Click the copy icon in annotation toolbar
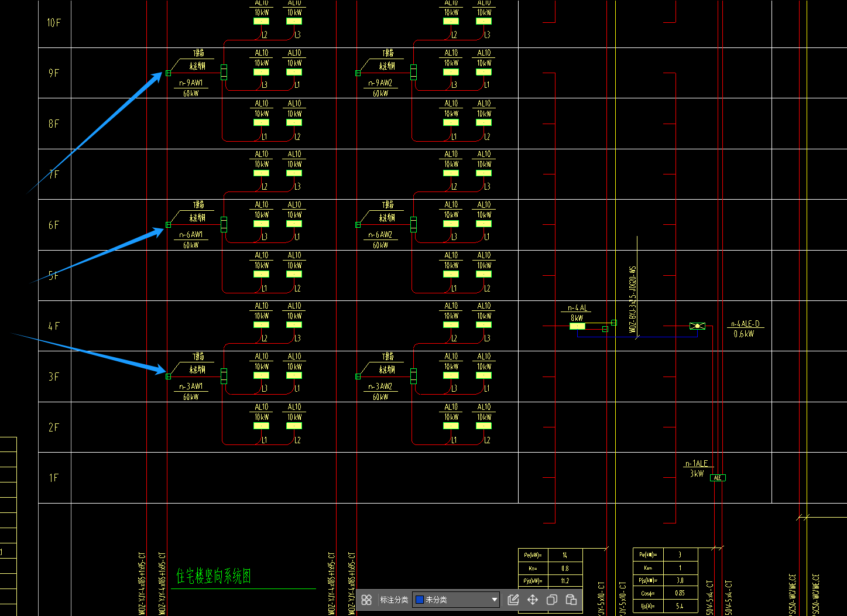The image size is (847, 616). (x=552, y=600)
